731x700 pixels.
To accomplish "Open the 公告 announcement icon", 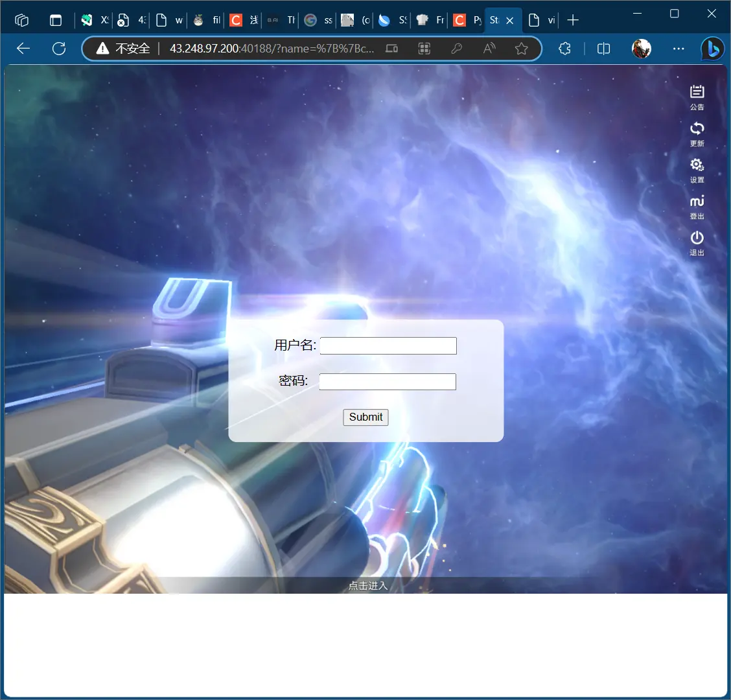I will click(697, 97).
